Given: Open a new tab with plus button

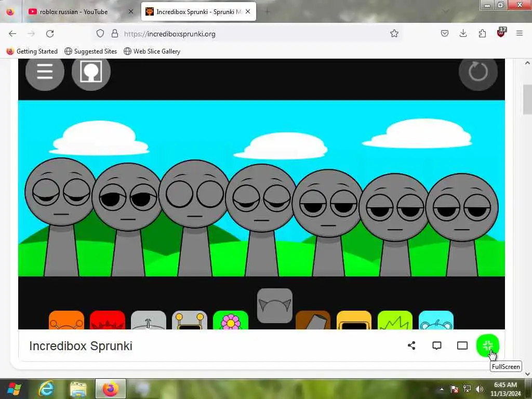Looking at the screenshot, I should click(x=268, y=12).
